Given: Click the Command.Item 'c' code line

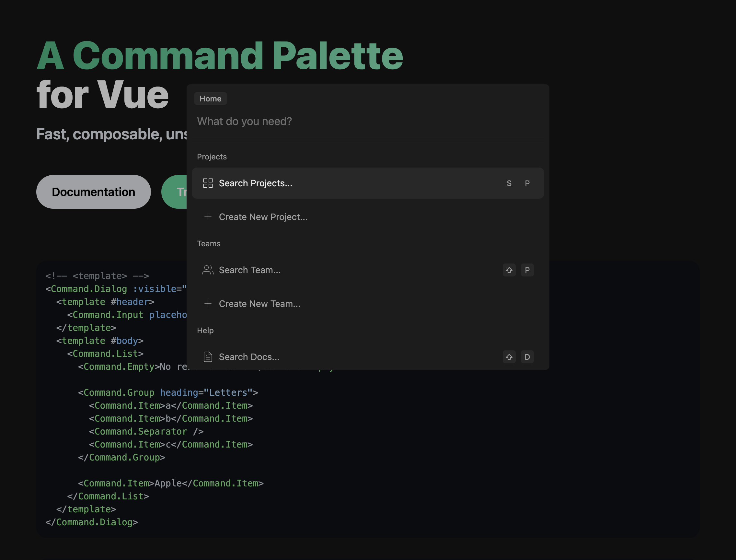Looking at the screenshot, I should 171,444.
